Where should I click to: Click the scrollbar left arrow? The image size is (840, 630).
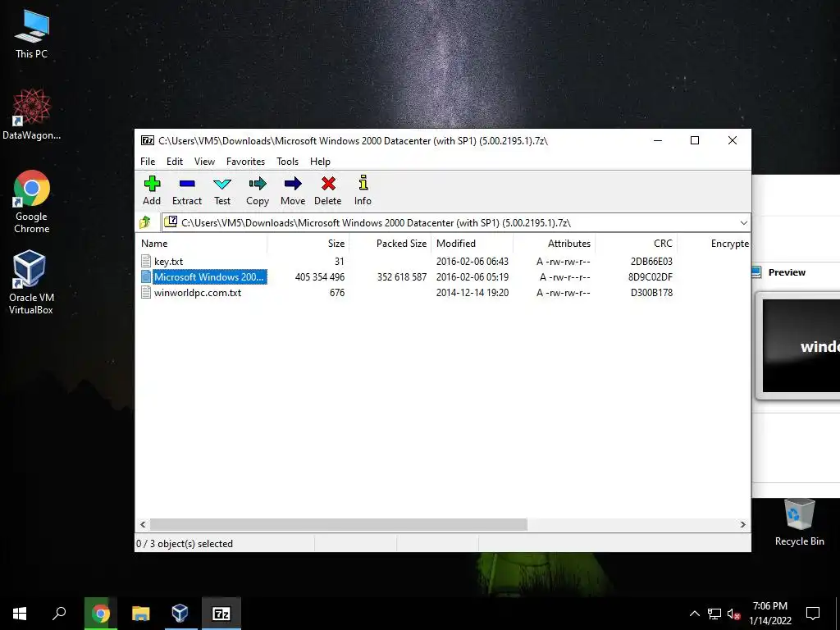coord(143,524)
